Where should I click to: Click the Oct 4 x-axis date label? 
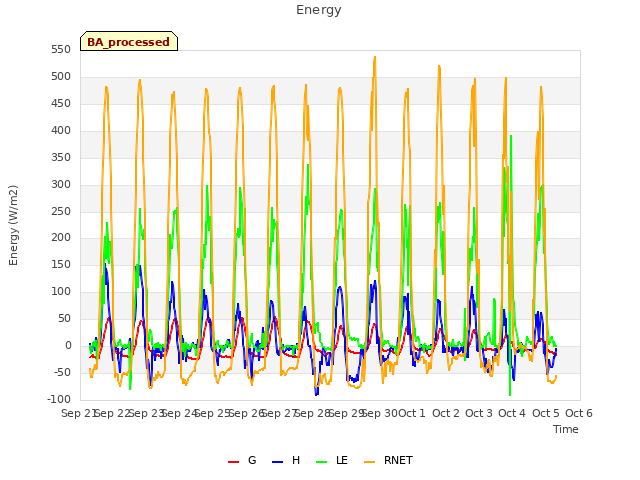512,413
